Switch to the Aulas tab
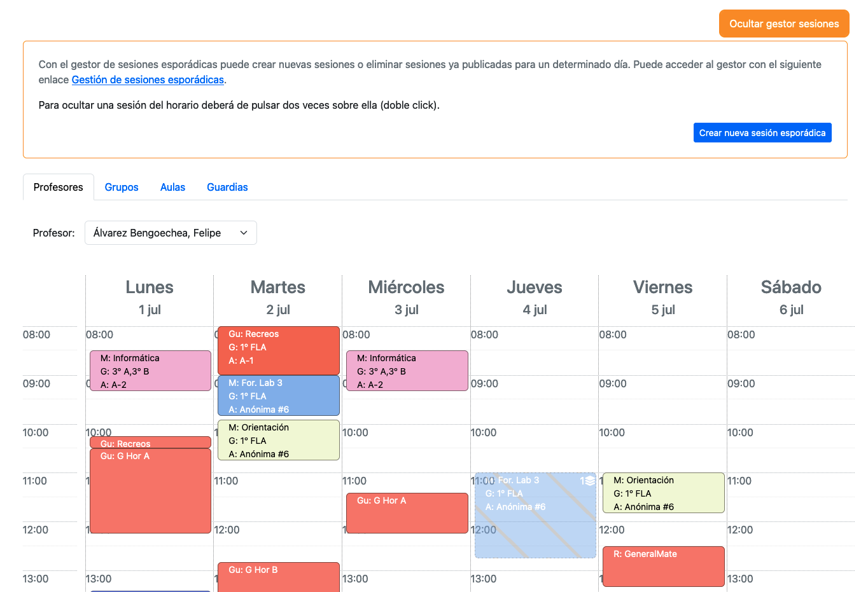This screenshot has width=868, height=592. 172,187
